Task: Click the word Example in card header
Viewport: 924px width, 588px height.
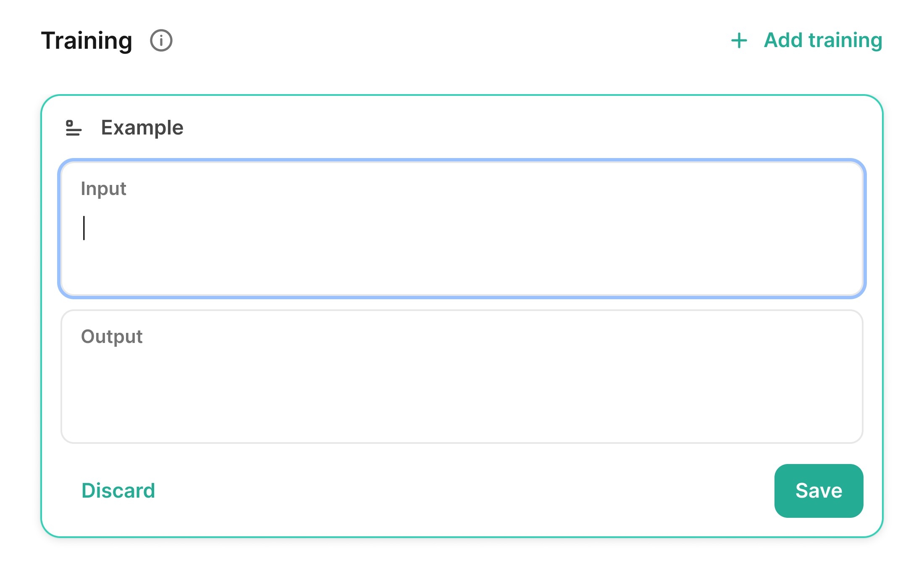Action: click(142, 128)
